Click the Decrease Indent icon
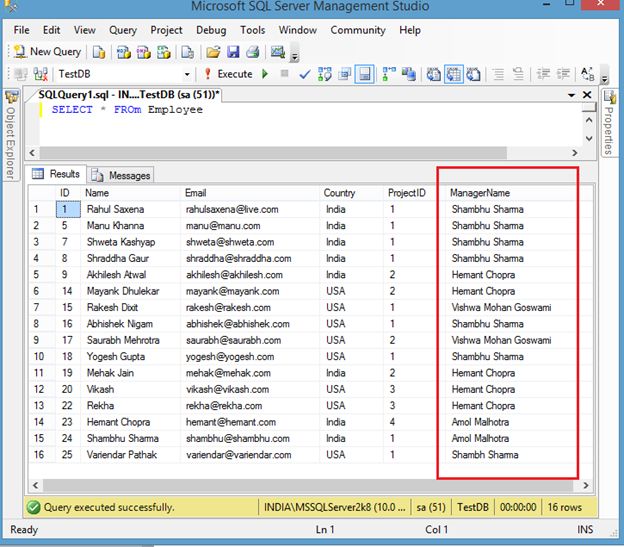The image size is (624, 547). pos(543,74)
